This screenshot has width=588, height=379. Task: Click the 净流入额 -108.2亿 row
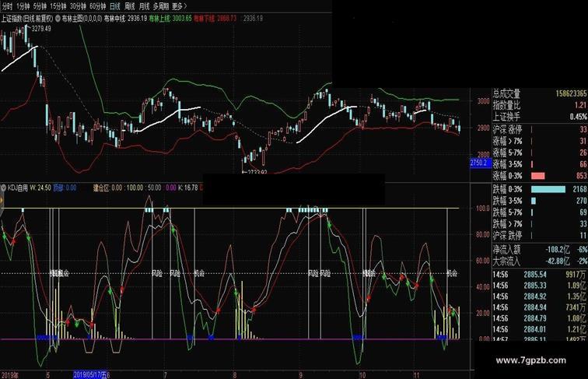click(x=540, y=249)
